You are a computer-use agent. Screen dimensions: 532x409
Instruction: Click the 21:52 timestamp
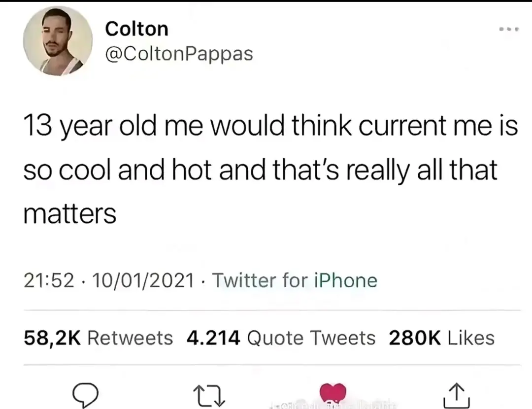click(49, 280)
